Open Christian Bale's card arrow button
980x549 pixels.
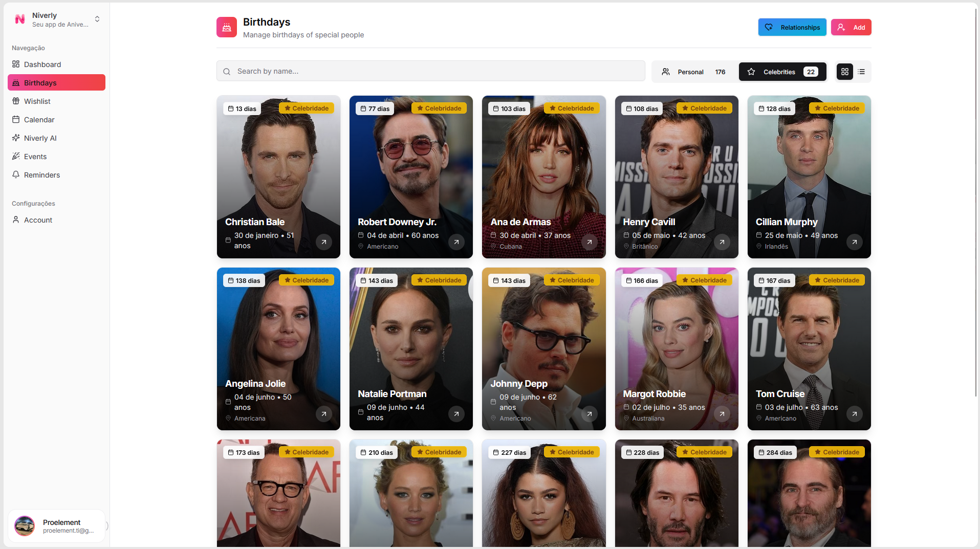point(323,242)
